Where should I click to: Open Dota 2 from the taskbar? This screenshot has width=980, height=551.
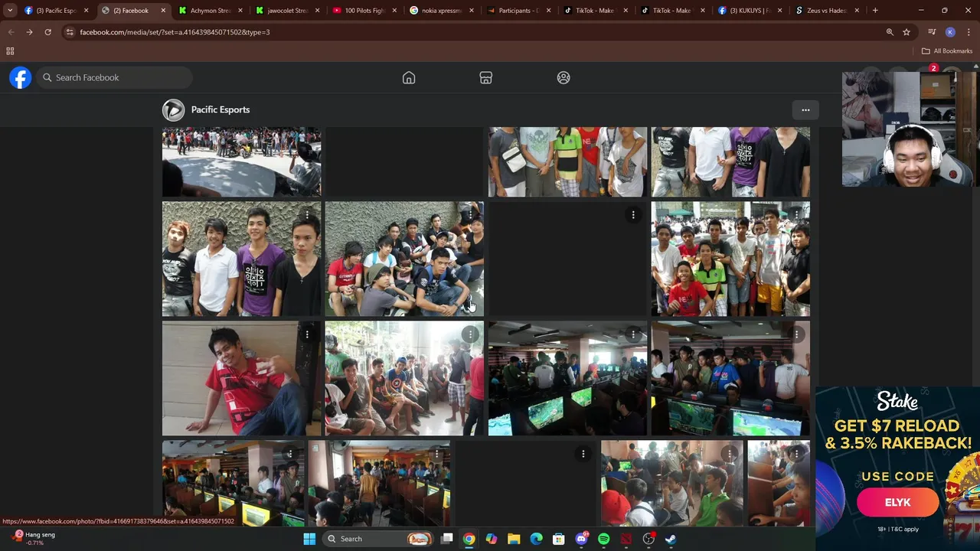[626, 539]
